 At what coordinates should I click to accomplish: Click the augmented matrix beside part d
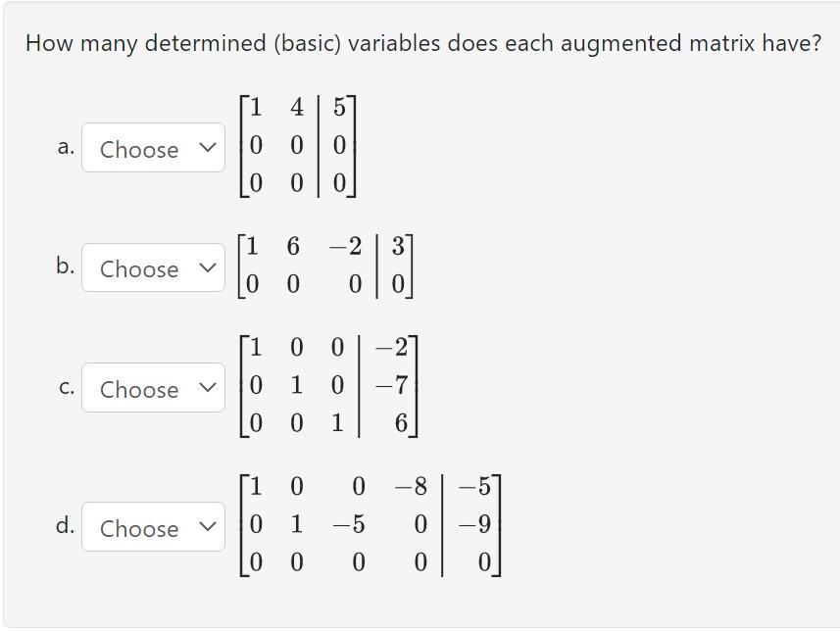coord(372,527)
